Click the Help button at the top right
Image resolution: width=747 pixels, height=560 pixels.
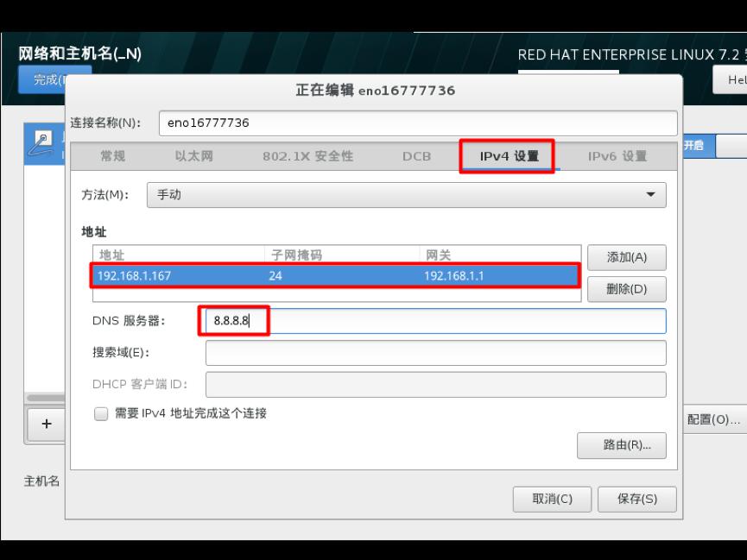point(730,79)
